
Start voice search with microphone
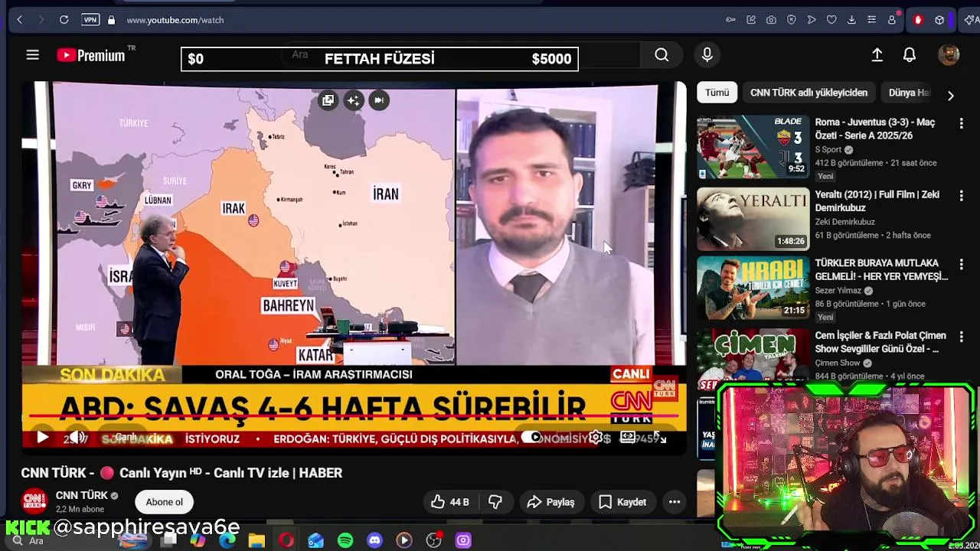tap(707, 55)
